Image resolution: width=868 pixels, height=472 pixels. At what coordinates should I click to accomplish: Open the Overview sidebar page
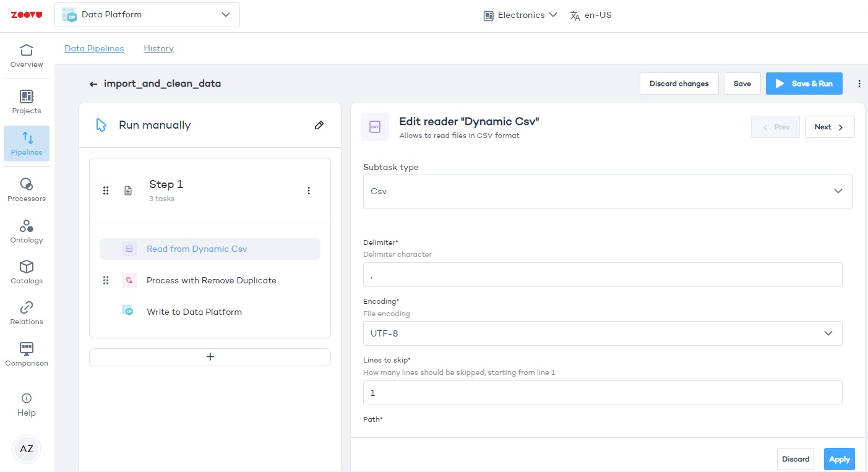27,56
